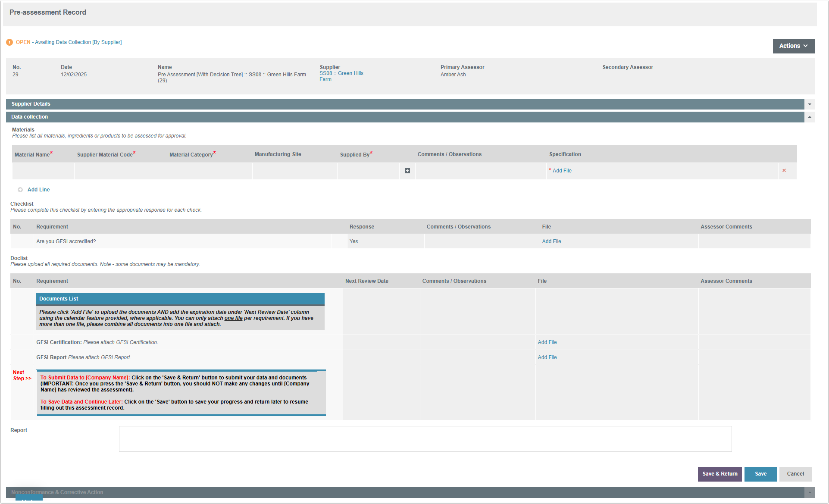Expand the Supplier Details section arrow
This screenshot has height=504, width=829.
coord(810,104)
